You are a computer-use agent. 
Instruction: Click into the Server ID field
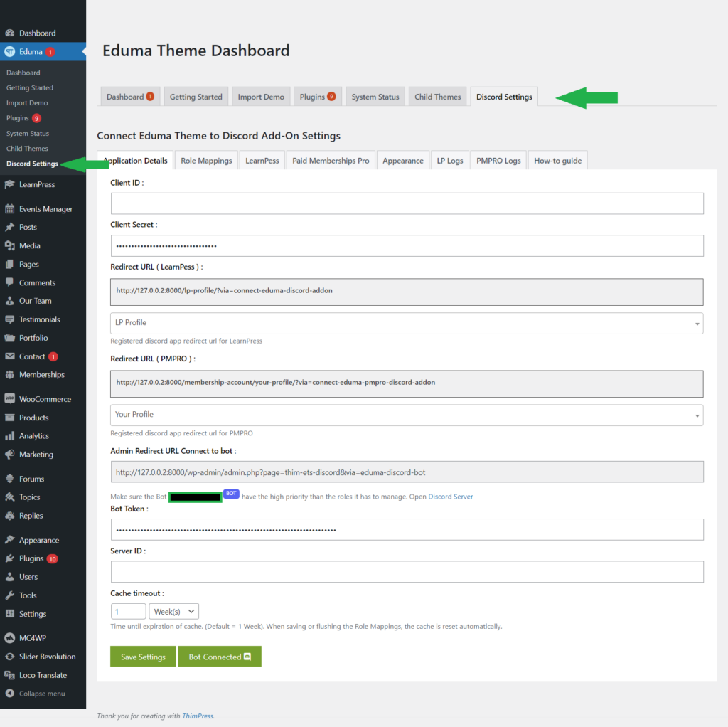[x=407, y=572]
